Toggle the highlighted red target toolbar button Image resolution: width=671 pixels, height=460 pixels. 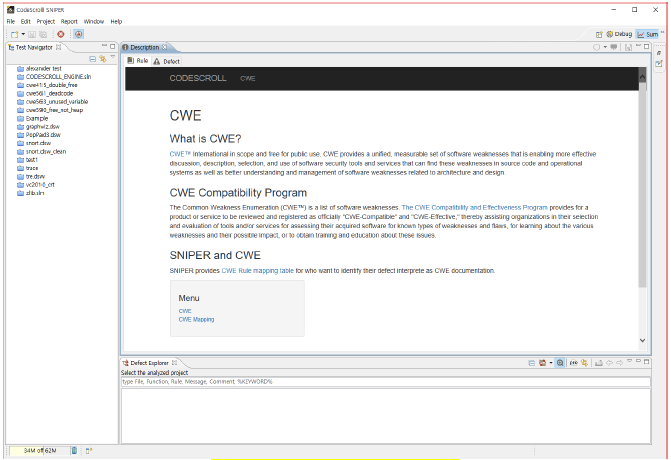coord(78,34)
